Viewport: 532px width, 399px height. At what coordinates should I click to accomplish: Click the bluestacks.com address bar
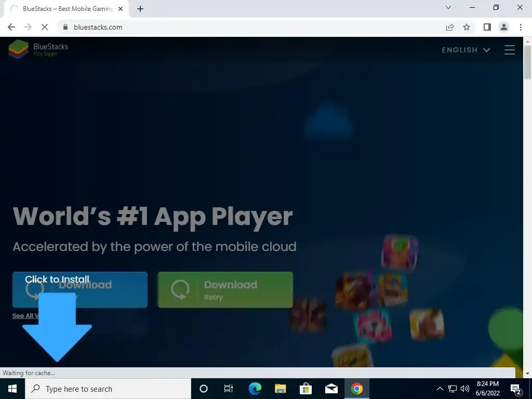251,27
